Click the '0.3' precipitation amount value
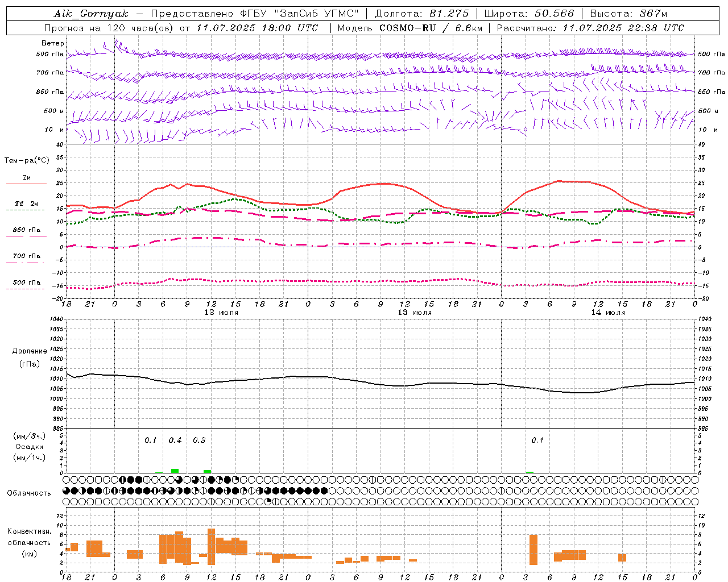This screenshot has height=582, width=728. pos(199,440)
